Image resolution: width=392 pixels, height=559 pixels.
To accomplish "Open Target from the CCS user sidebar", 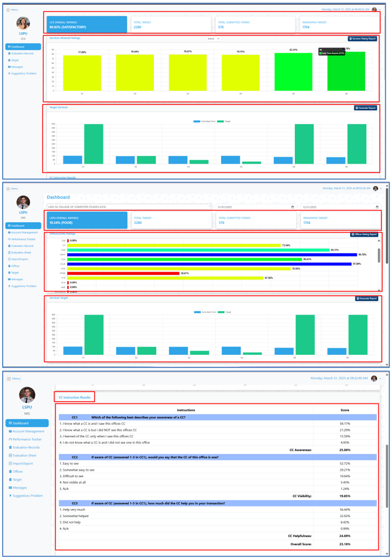I will [15, 60].
